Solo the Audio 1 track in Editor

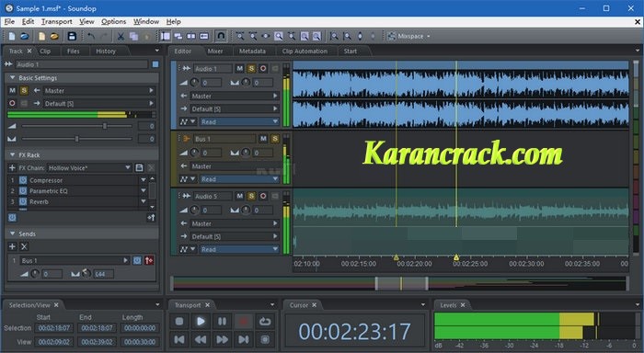click(251, 69)
